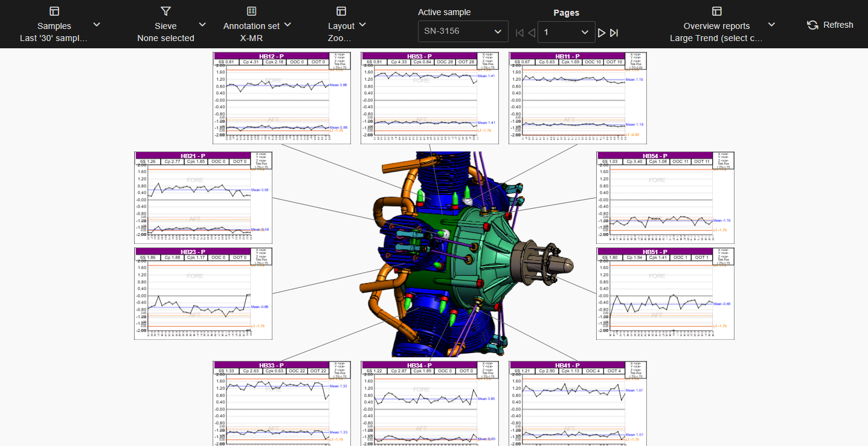Viewport: 868px width, 446px height.
Task: Go to the previous page arrow
Action: tap(532, 33)
